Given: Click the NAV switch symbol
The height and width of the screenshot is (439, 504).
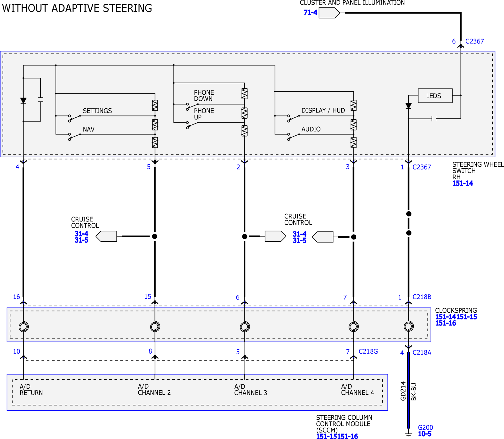Looking at the screenshot, I should click(x=75, y=137).
